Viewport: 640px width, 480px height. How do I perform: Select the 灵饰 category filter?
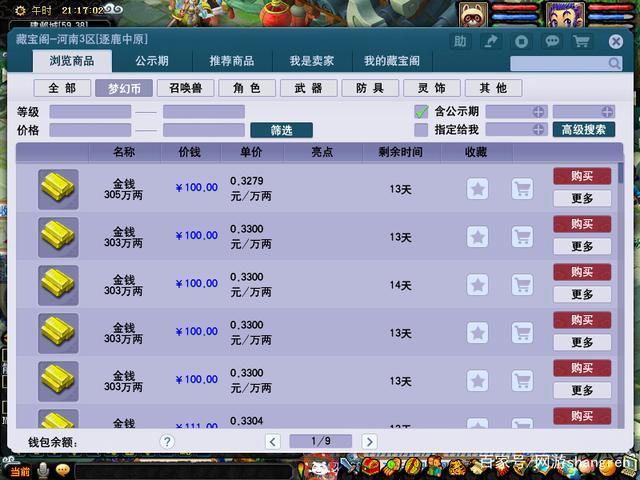tap(432, 88)
